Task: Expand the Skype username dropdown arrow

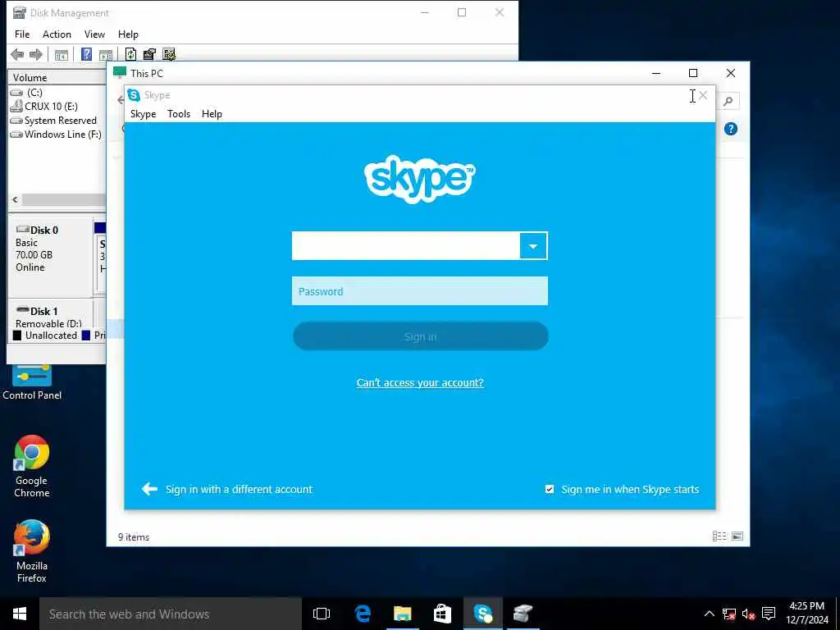Action: click(533, 246)
